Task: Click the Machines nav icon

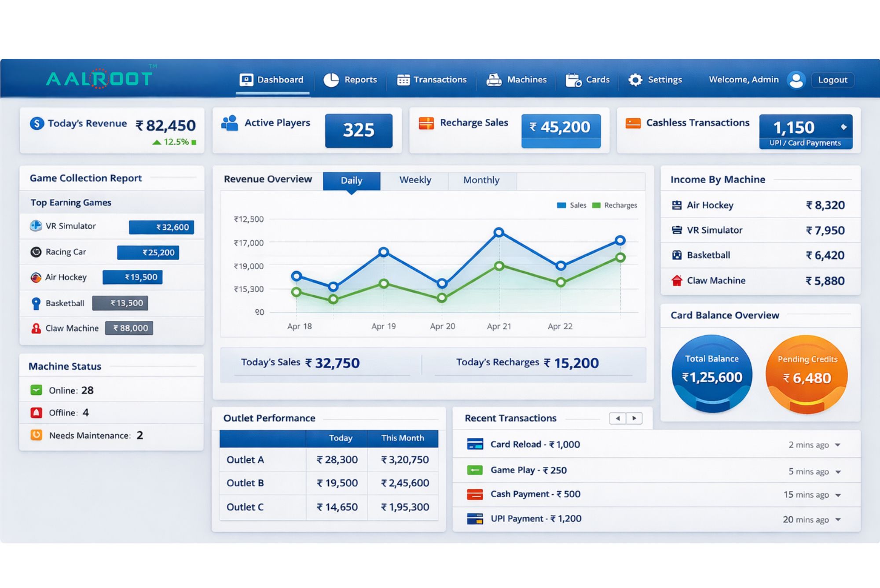Action: pyautogui.click(x=494, y=80)
